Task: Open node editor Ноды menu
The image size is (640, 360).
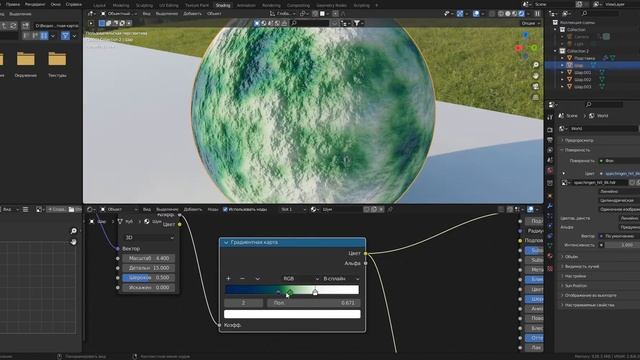Action: click(213, 209)
